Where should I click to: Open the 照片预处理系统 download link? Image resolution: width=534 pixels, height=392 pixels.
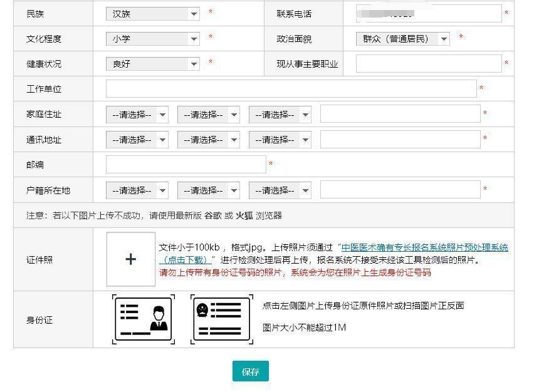(x=424, y=248)
